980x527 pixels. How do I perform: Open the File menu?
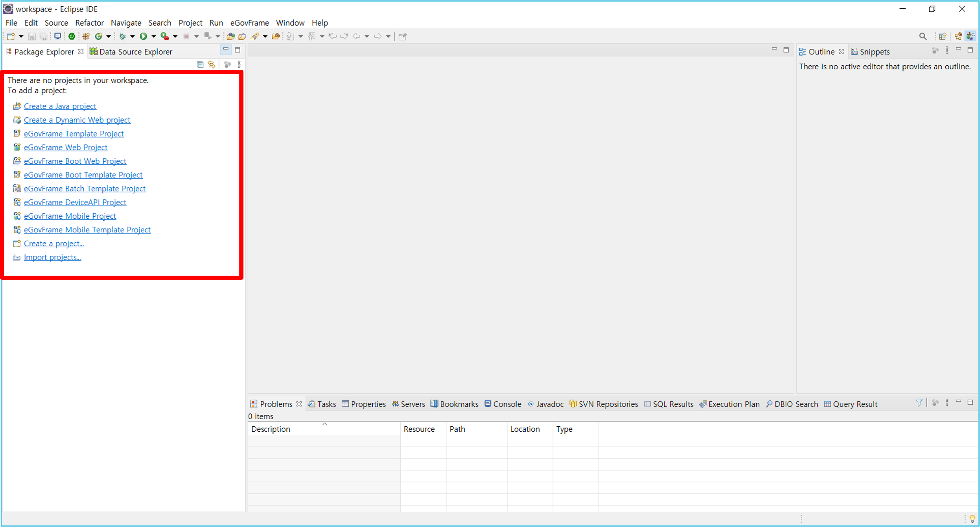(x=11, y=23)
